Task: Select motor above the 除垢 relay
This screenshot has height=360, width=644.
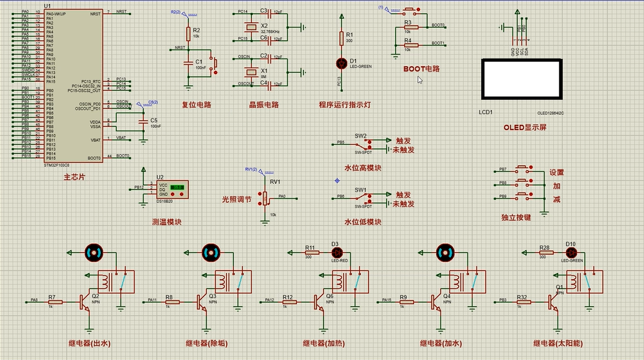Action: click(211, 253)
